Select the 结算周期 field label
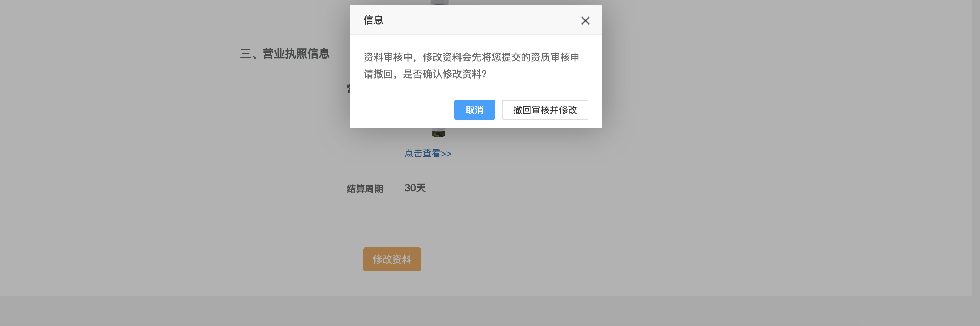The height and width of the screenshot is (326, 980). tap(364, 189)
